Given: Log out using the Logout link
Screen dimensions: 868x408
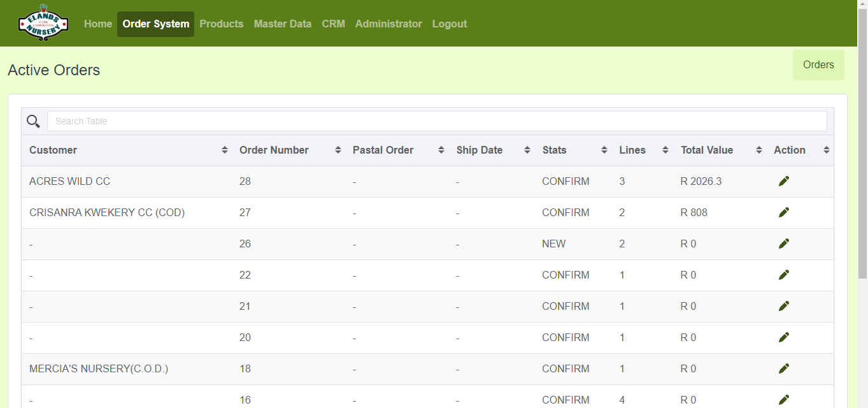Looking at the screenshot, I should 449,24.
